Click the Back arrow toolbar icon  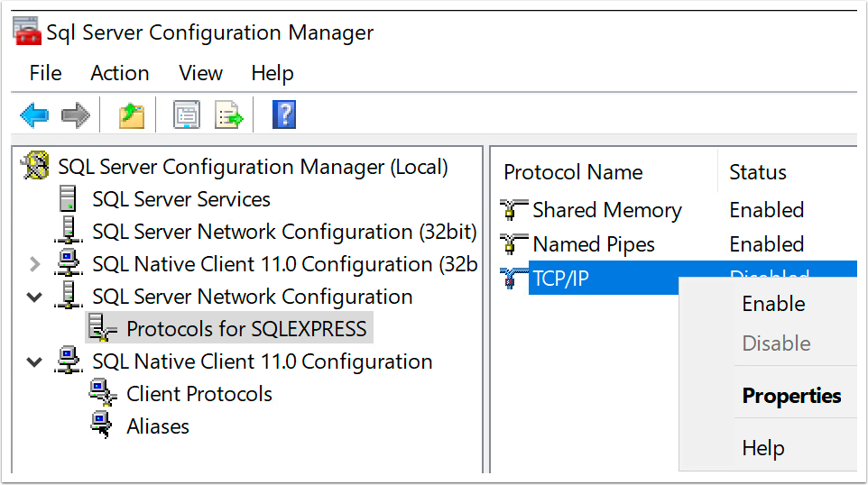(x=34, y=115)
